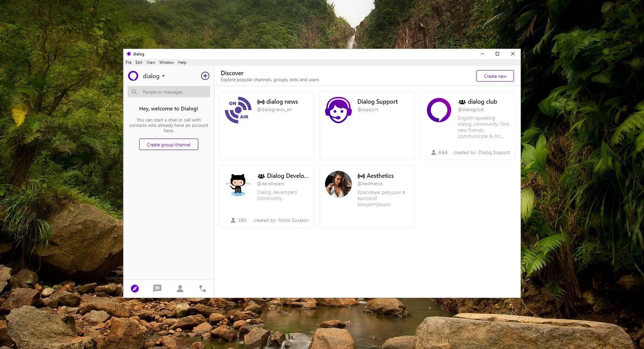Open the dialog club group title
Viewport: 644px width, 349px height.
coord(482,101)
